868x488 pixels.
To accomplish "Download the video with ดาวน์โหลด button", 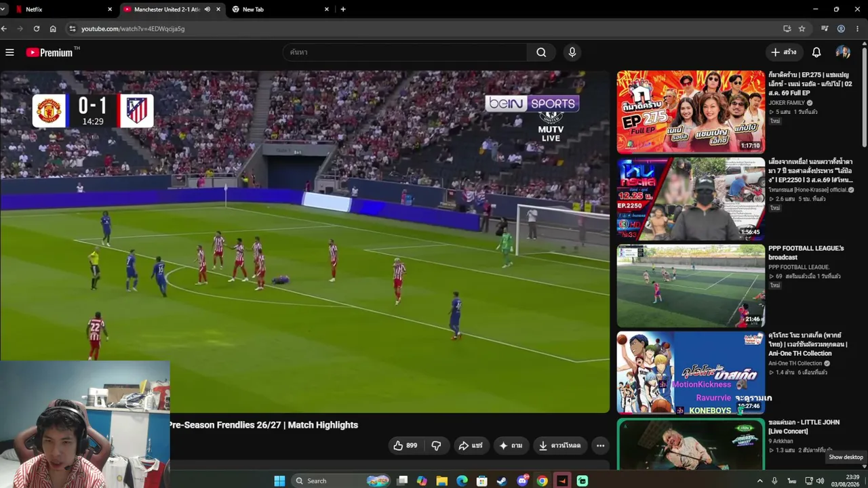I will pyautogui.click(x=560, y=445).
